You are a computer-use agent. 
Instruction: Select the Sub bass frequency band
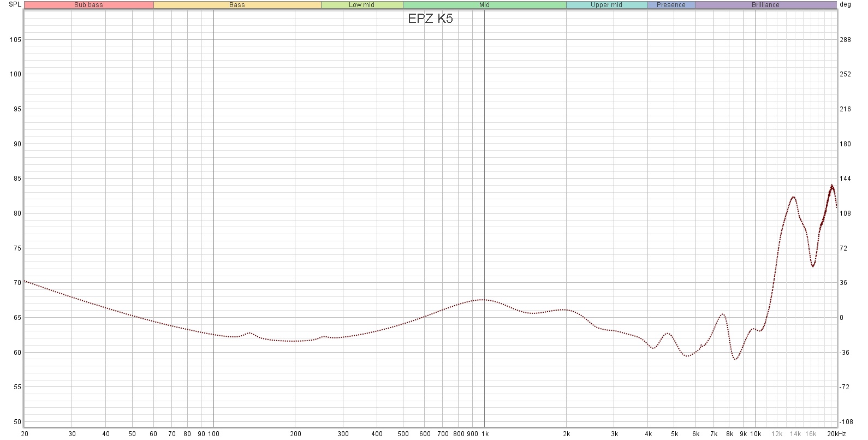[x=89, y=5]
